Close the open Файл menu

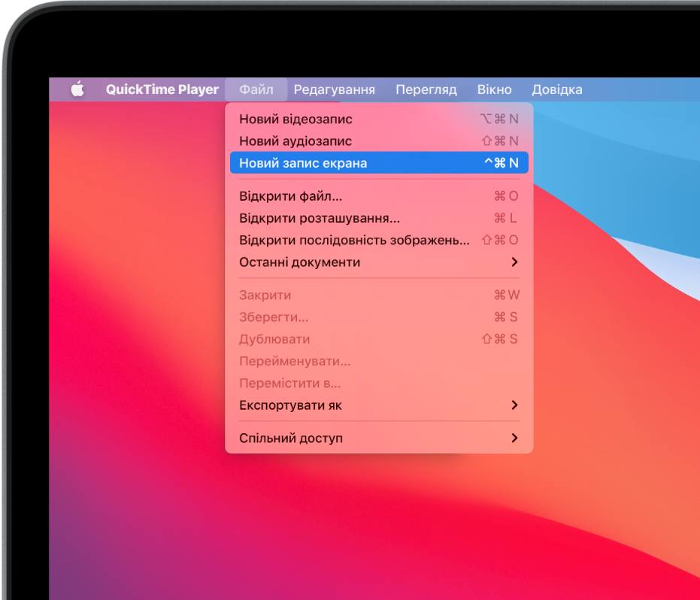[x=256, y=89]
